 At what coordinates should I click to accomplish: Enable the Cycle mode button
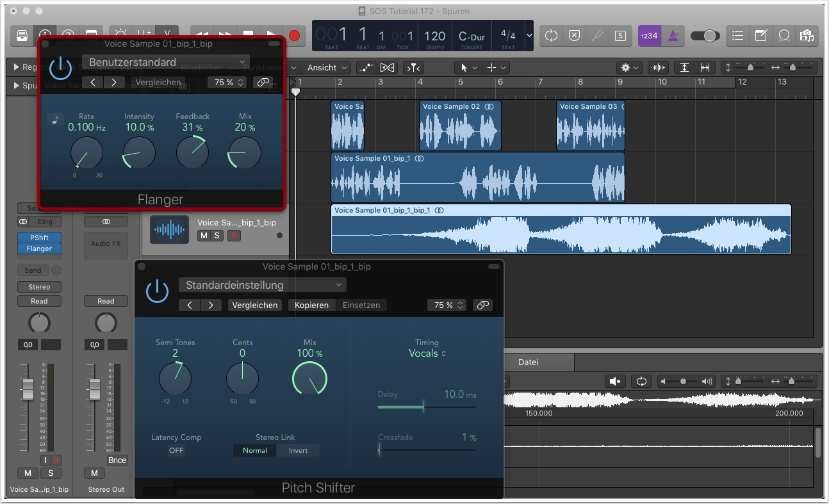point(551,36)
